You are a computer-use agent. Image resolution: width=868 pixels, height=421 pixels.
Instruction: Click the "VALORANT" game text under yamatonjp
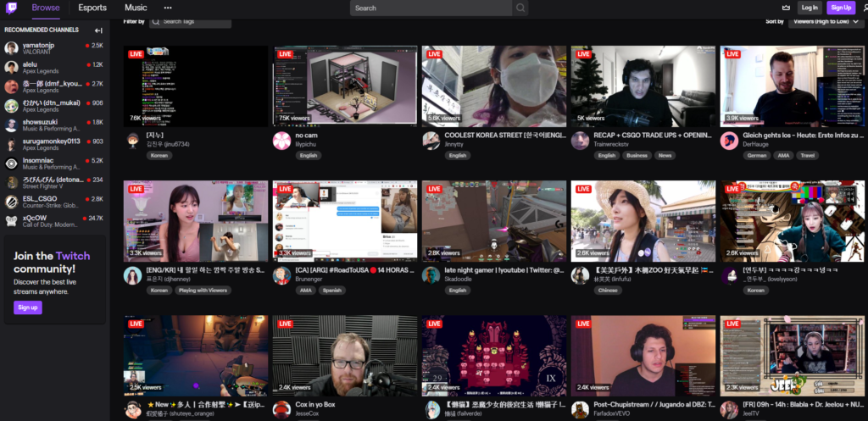pos(36,52)
